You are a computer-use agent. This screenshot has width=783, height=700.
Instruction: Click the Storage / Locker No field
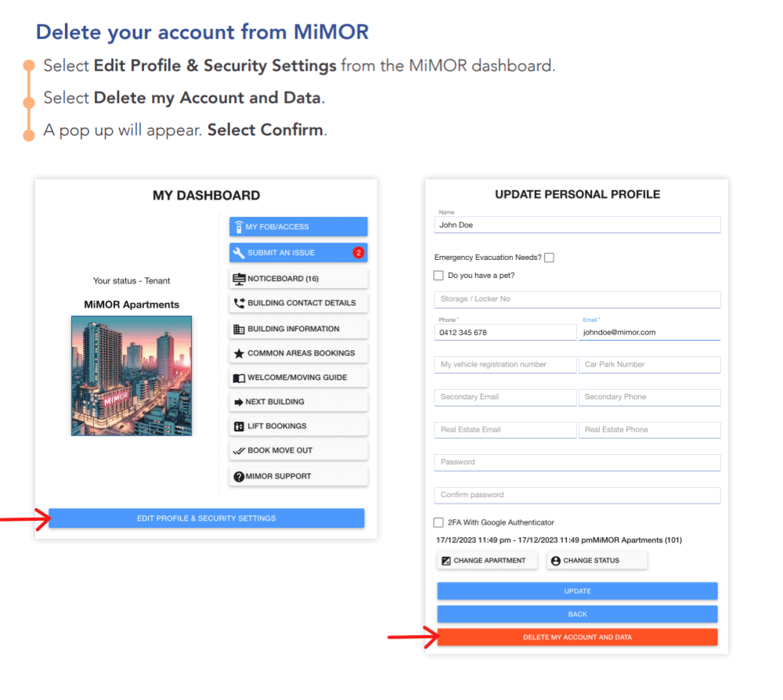click(577, 299)
